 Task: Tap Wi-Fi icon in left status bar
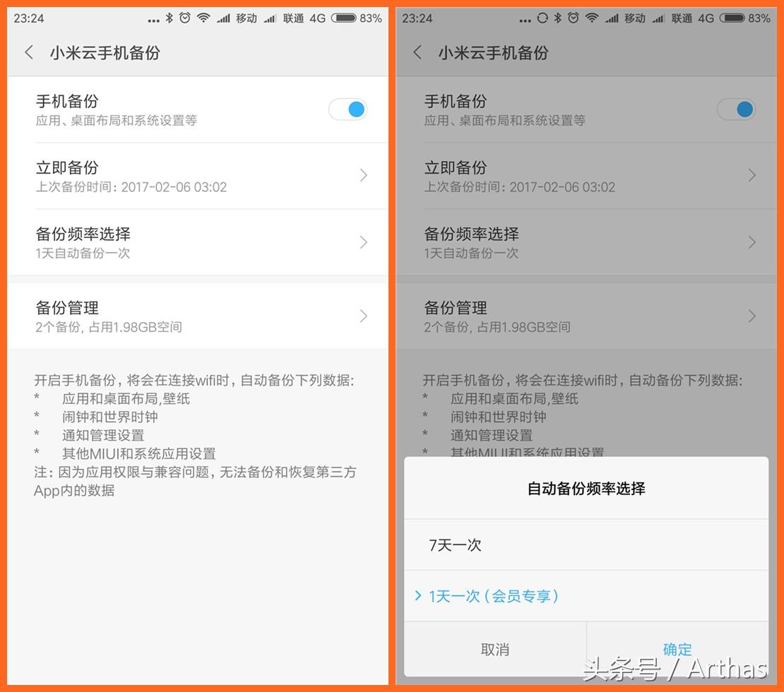click(x=203, y=18)
